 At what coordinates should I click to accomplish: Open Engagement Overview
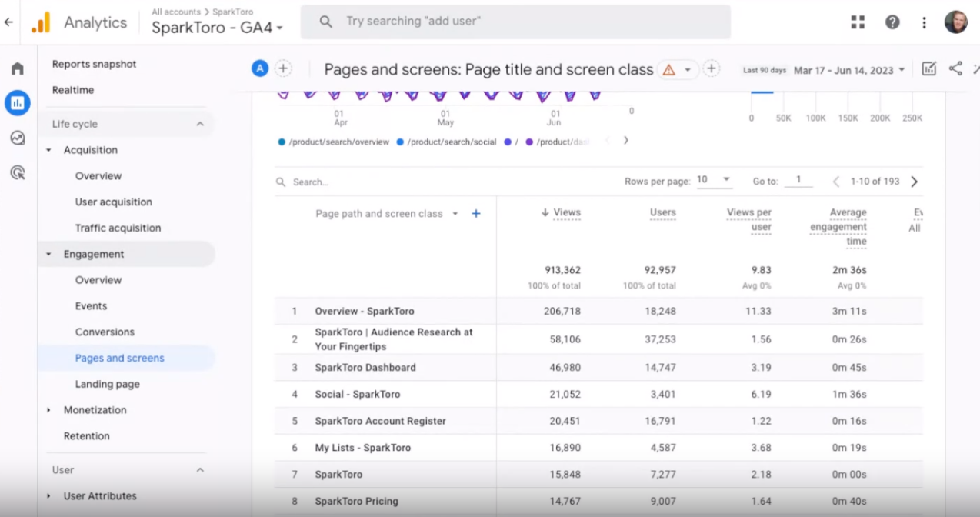pyautogui.click(x=98, y=280)
